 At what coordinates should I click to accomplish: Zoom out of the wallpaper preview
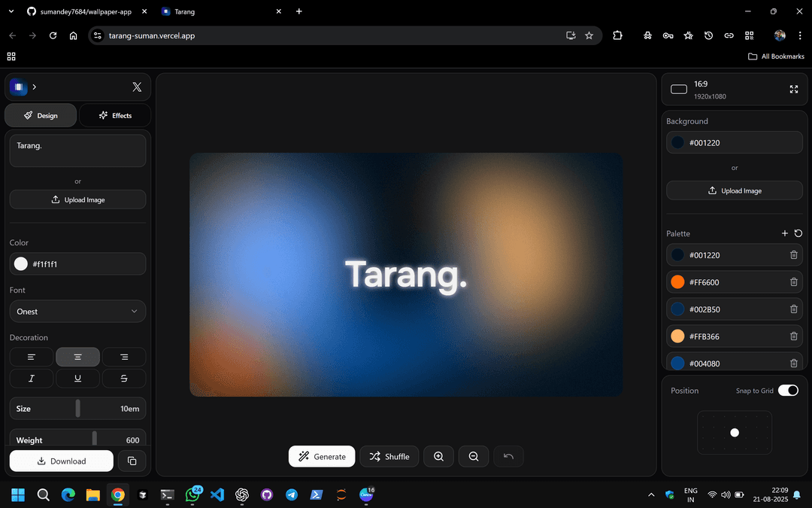[x=474, y=456]
